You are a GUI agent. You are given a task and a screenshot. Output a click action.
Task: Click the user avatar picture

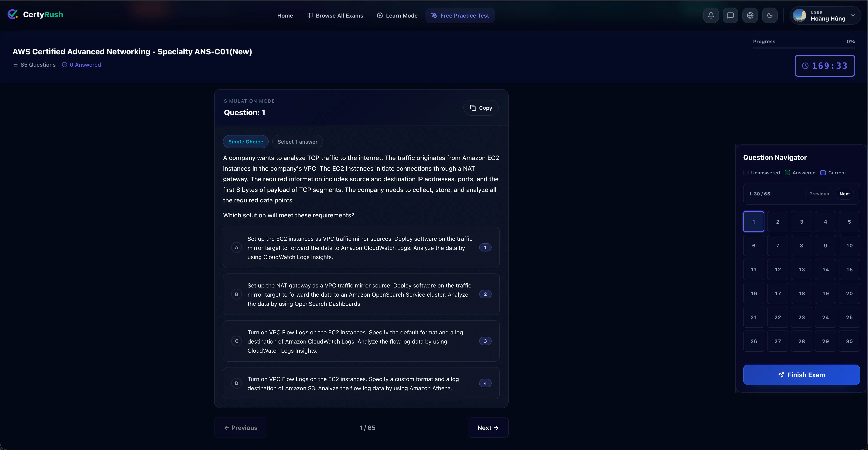pos(799,16)
